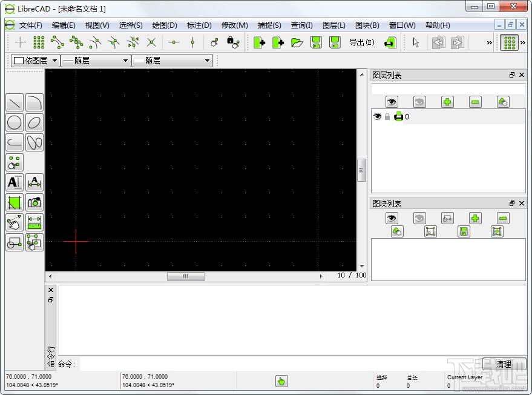This screenshot has height=395, width=532.
Task: Toggle Restrict horizontal
Action: pyautogui.click(x=174, y=42)
